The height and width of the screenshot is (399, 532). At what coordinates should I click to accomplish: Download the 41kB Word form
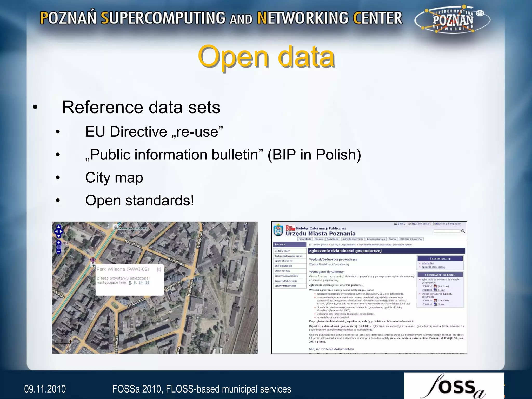click(x=434, y=290)
